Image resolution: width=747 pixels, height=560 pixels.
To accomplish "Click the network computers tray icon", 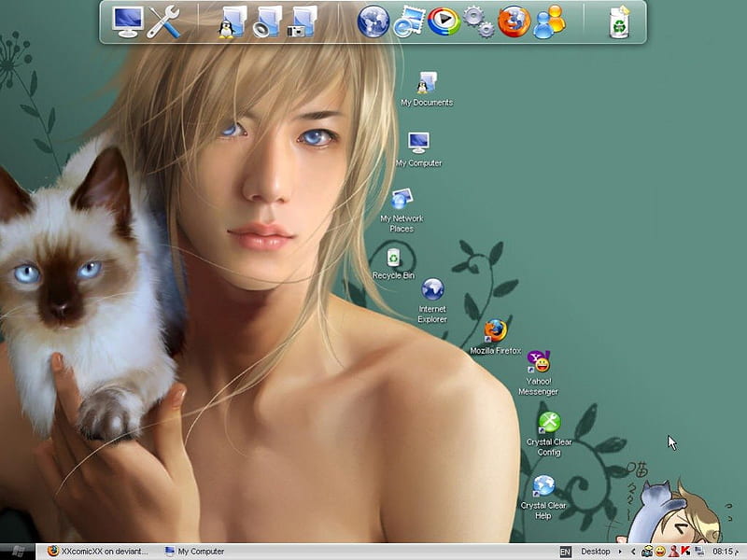I will point(699,552).
